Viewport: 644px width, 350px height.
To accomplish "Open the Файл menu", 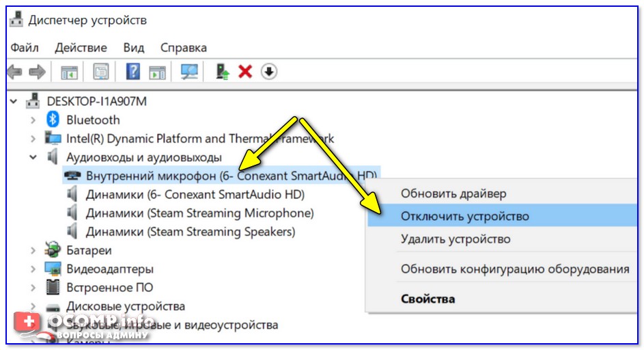I will pyautogui.click(x=25, y=48).
